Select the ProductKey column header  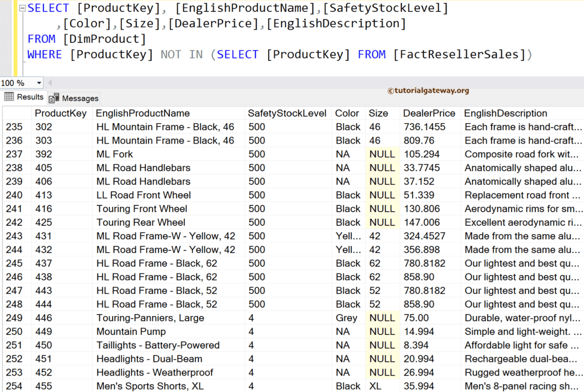point(61,113)
